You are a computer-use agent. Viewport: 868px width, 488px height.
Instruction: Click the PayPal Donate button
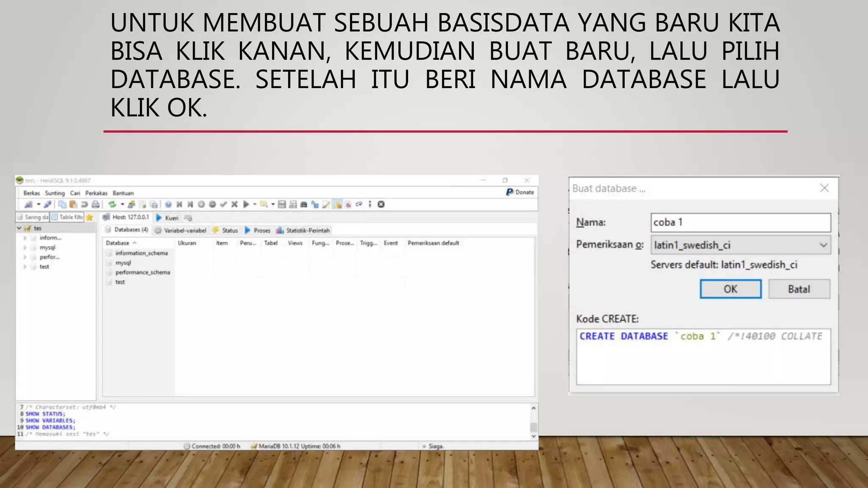(520, 192)
